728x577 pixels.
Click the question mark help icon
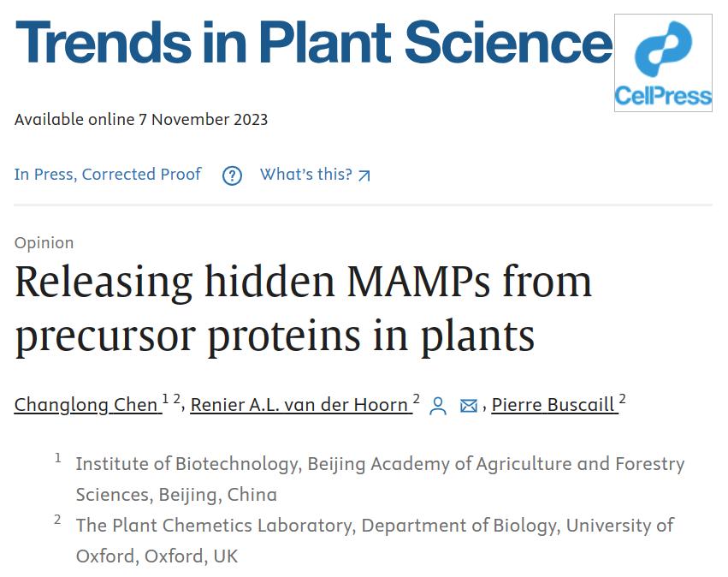coord(232,175)
